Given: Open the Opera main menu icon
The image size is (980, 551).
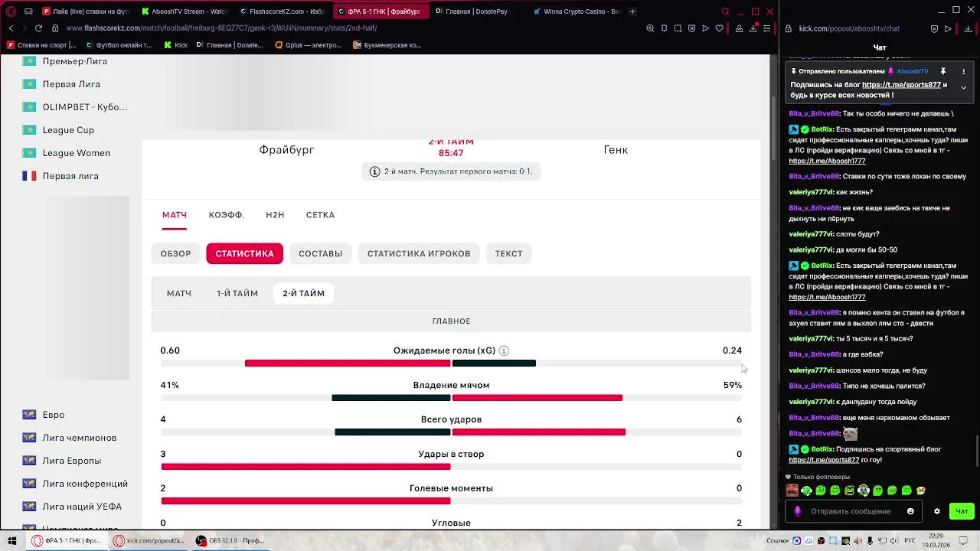Looking at the screenshot, I should [x=11, y=11].
